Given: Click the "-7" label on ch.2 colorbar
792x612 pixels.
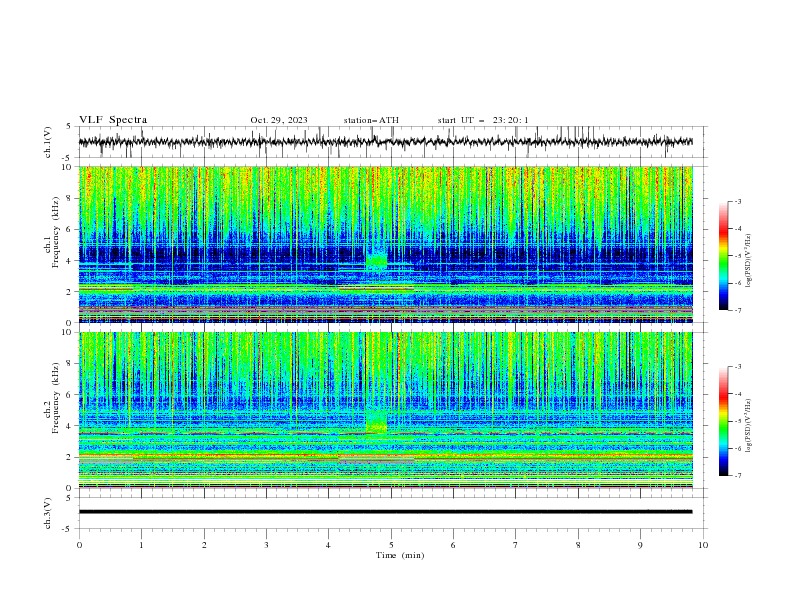Looking at the screenshot, I should coord(737,475).
